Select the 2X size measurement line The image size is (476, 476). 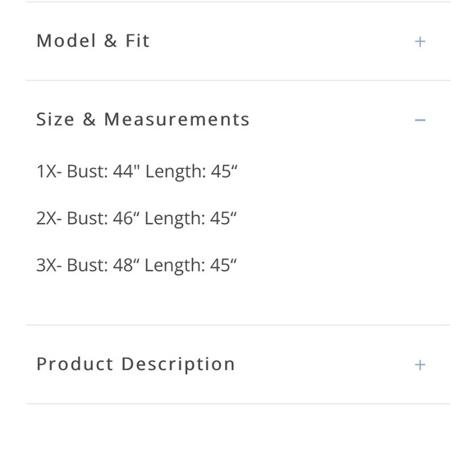(x=136, y=218)
